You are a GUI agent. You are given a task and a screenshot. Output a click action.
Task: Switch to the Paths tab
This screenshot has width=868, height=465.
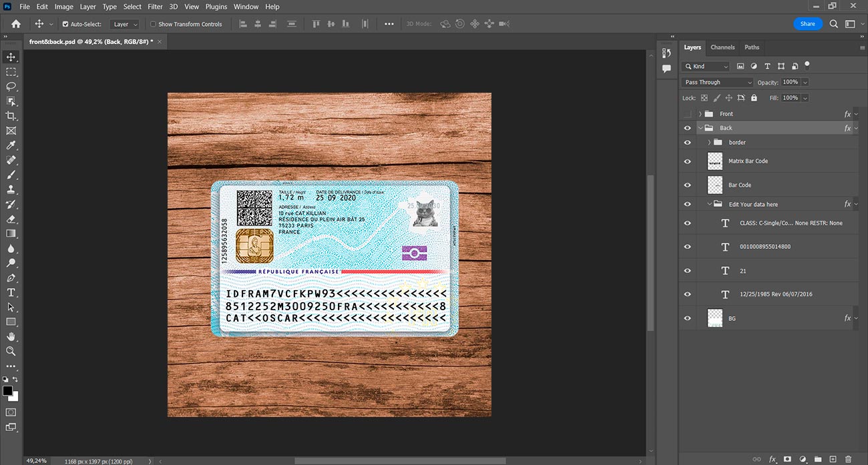tap(752, 47)
